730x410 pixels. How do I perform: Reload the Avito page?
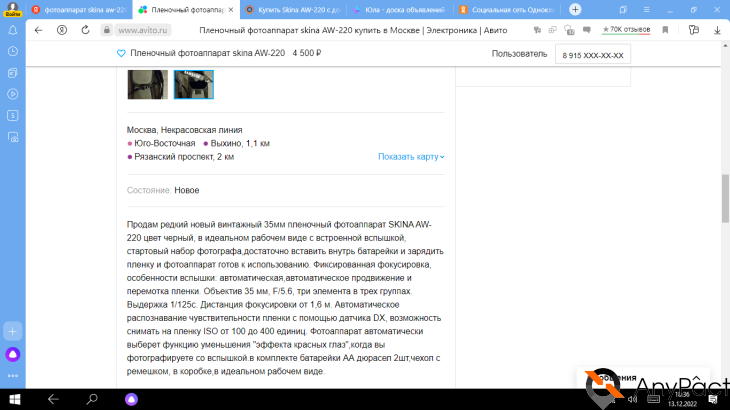tap(85, 30)
